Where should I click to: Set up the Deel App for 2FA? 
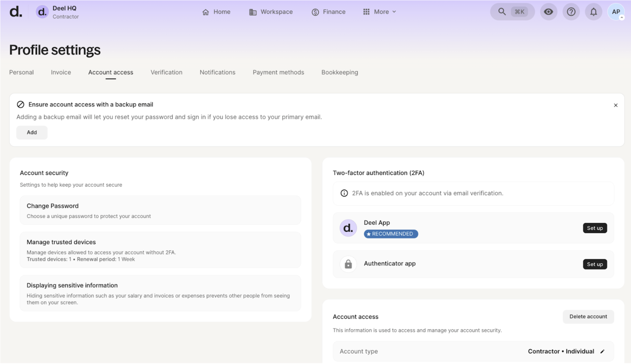(x=595, y=228)
